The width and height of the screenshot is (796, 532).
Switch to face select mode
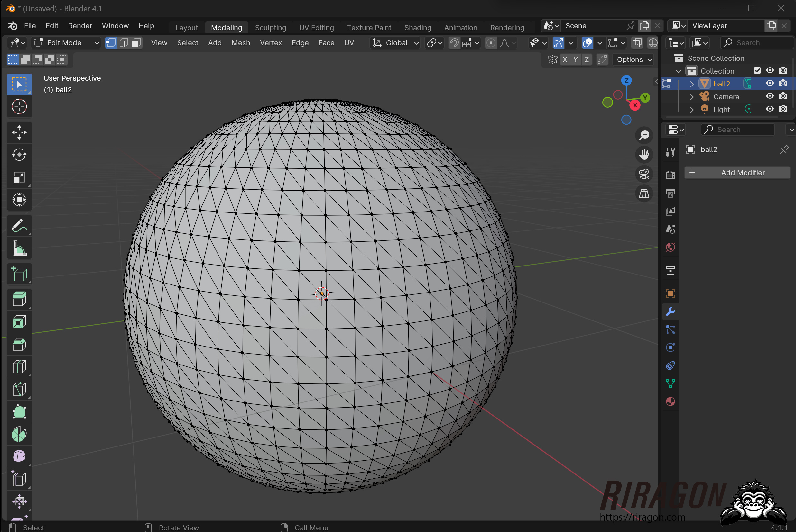pos(136,43)
